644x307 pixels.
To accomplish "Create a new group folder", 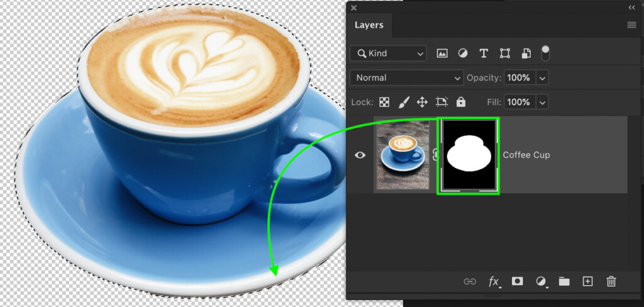I will point(564,281).
